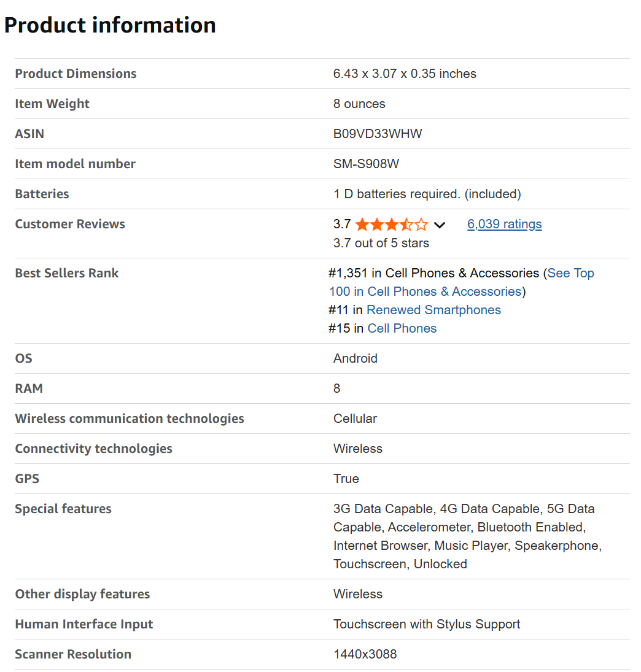
Task: Open the Renewed Smartphones category link
Action: click(433, 310)
